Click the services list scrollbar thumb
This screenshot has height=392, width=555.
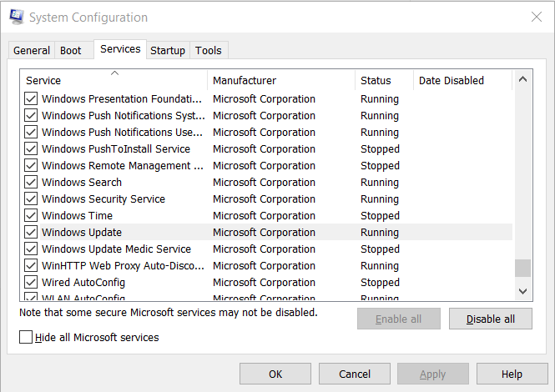point(522,268)
